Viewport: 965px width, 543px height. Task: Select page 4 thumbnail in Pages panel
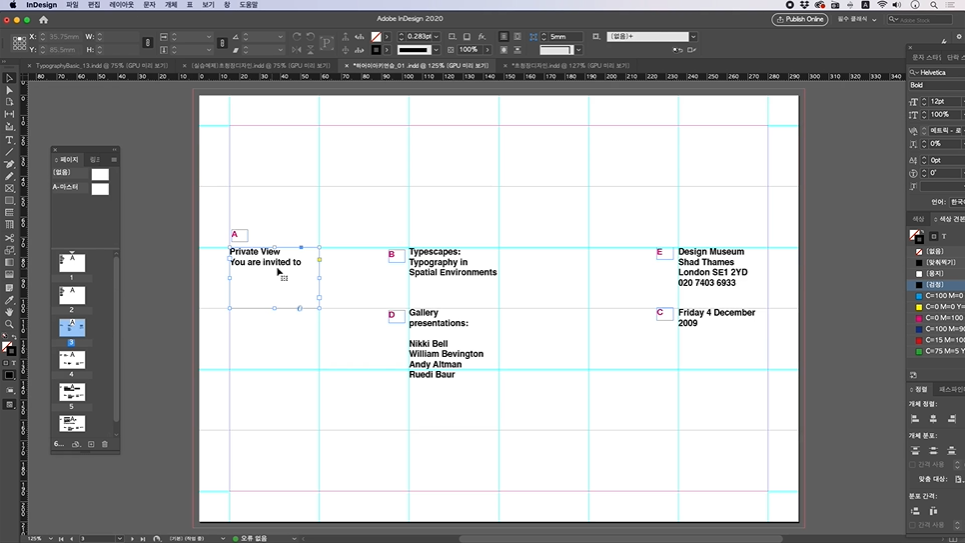72,360
